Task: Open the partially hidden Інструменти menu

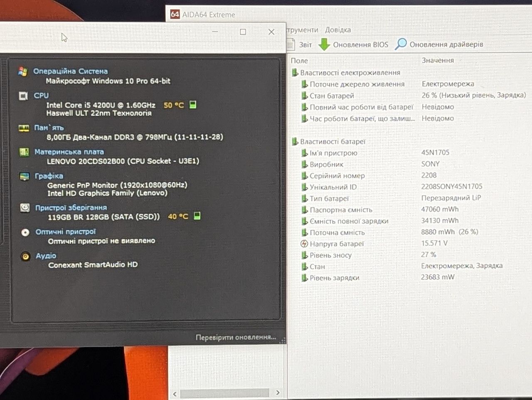Action: tap(303, 30)
